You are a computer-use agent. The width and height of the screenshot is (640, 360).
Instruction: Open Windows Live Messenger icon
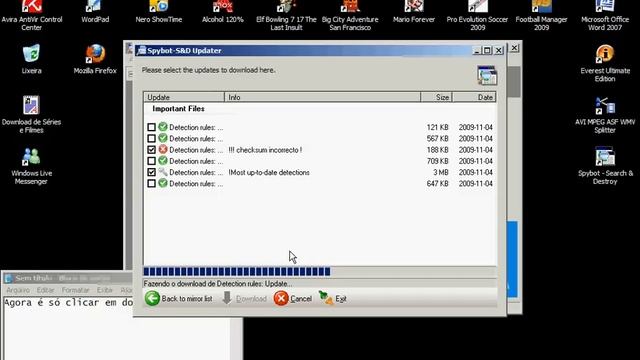31,166
